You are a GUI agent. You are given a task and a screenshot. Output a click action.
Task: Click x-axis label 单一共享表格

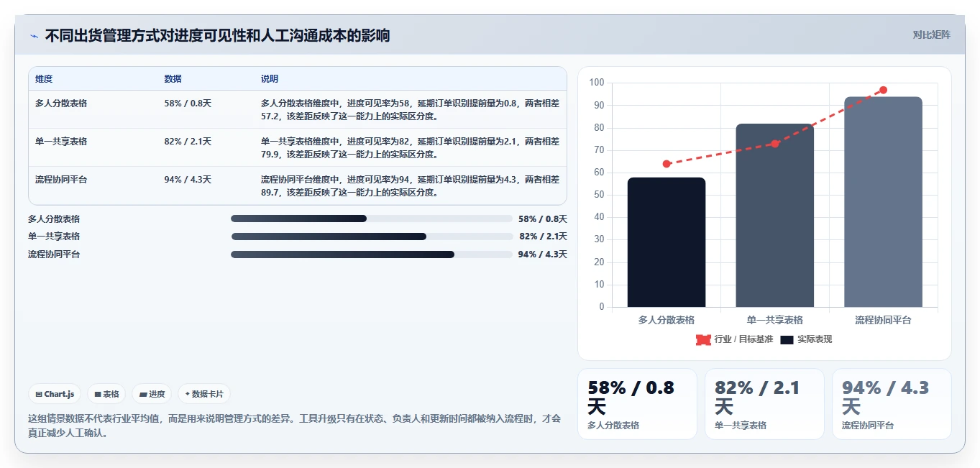pos(774,320)
